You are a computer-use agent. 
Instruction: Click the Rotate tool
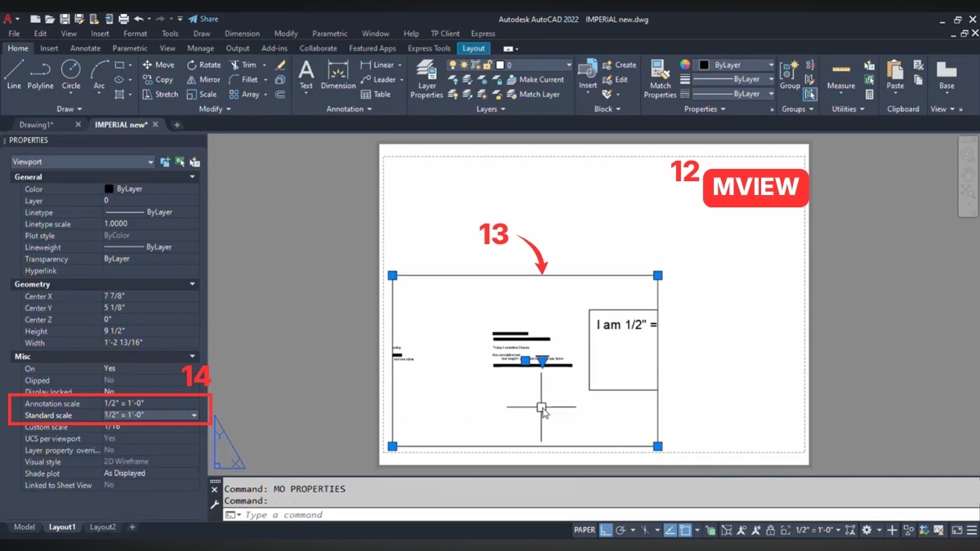tap(204, 64)
